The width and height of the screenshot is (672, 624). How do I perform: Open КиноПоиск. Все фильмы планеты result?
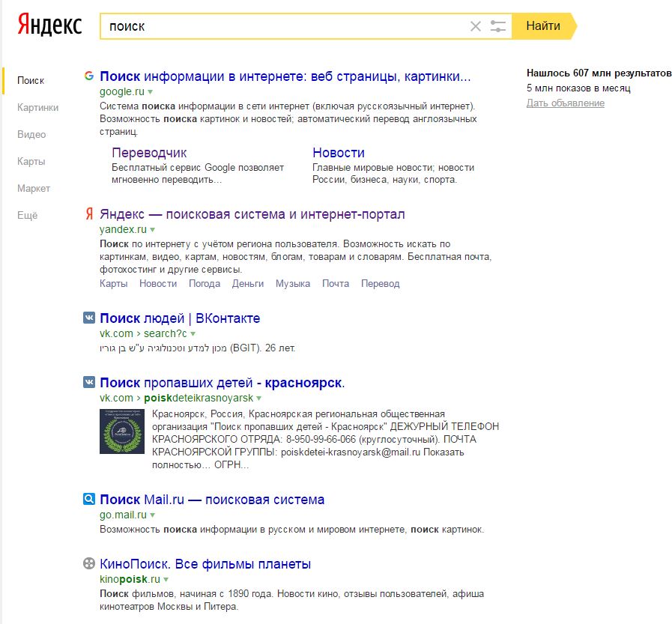(x=205, y=564)
